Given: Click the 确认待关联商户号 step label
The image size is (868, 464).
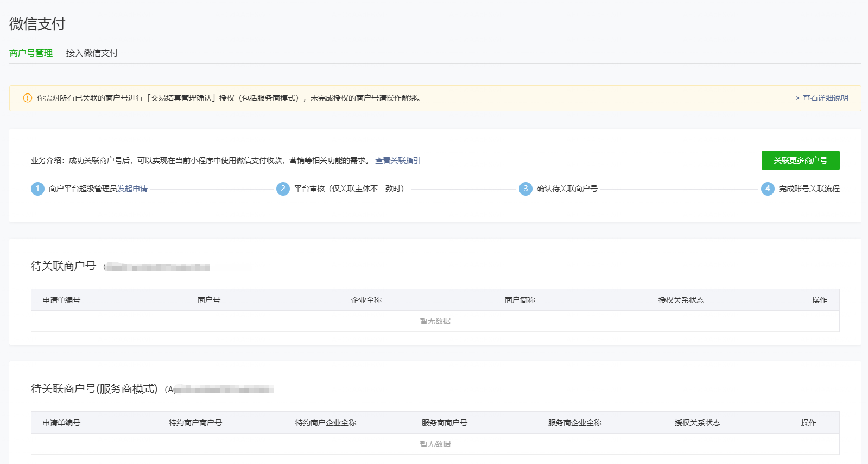Looking at the screenshot, I should point(567,189).
